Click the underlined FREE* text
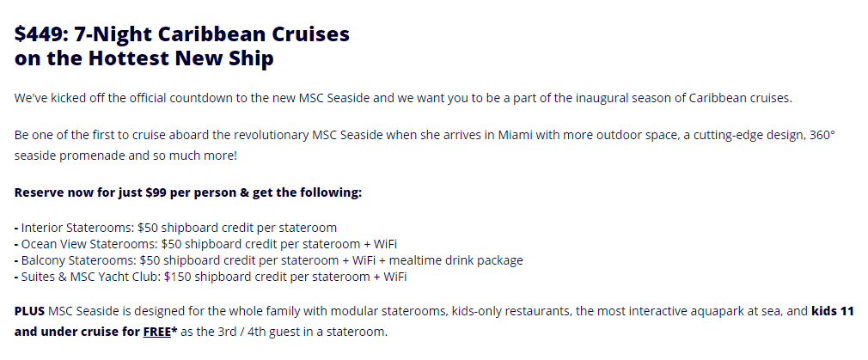Viewport: 868px width, 360px height. coord(160,333)
